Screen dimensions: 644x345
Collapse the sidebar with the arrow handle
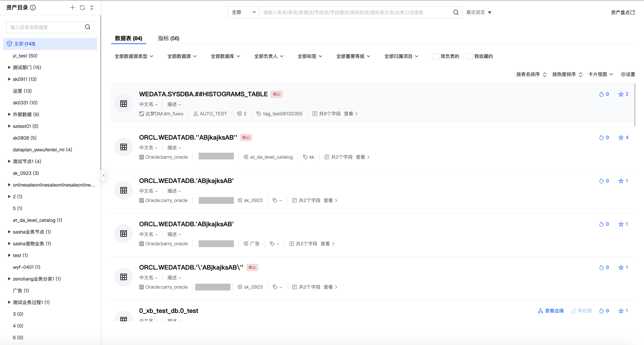104,175
